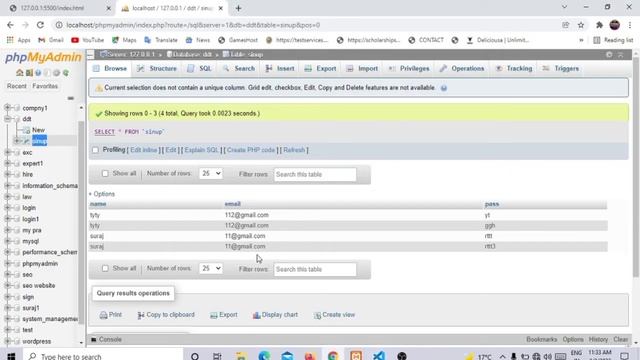Viewport: 640px width, 360px height.
Task: Expand the mysql database node
Action: 7,241
